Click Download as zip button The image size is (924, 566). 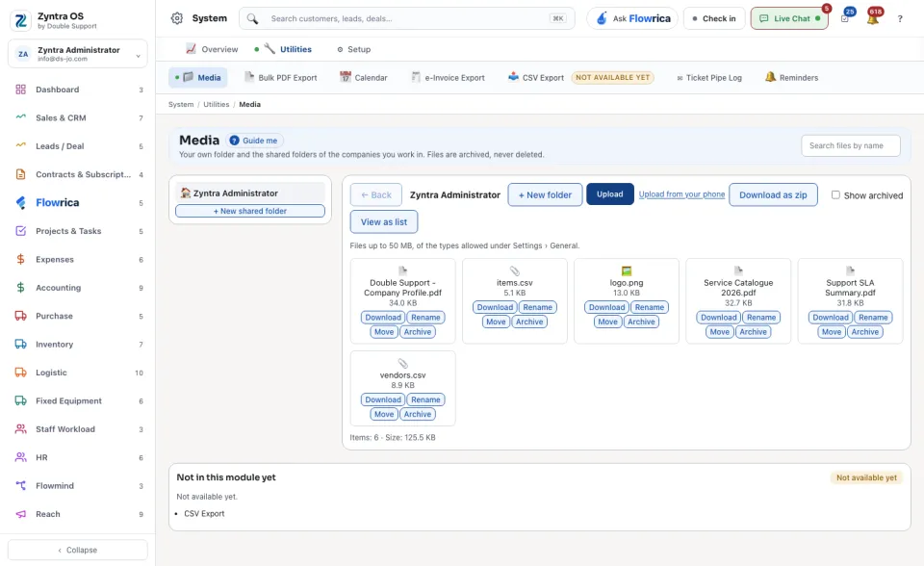tap(773, 194)
